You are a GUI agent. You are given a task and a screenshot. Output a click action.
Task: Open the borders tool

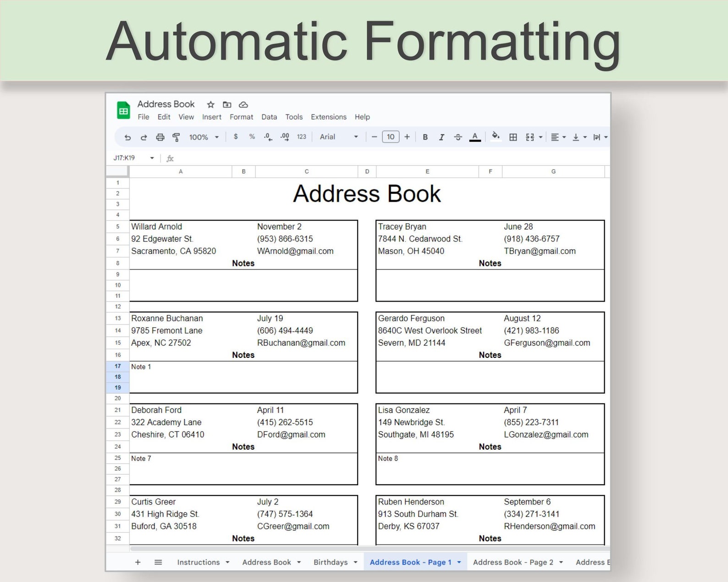coord(513,137)
